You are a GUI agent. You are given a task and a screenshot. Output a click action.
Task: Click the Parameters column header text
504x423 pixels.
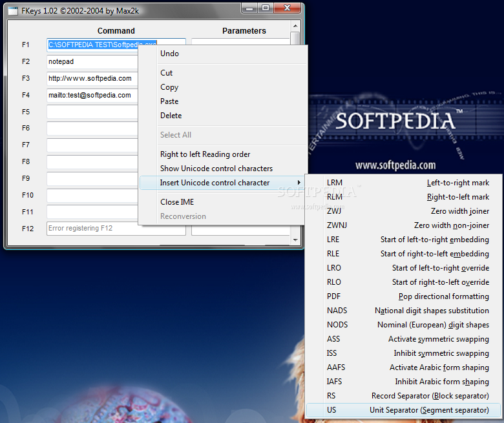pos(244,31)
